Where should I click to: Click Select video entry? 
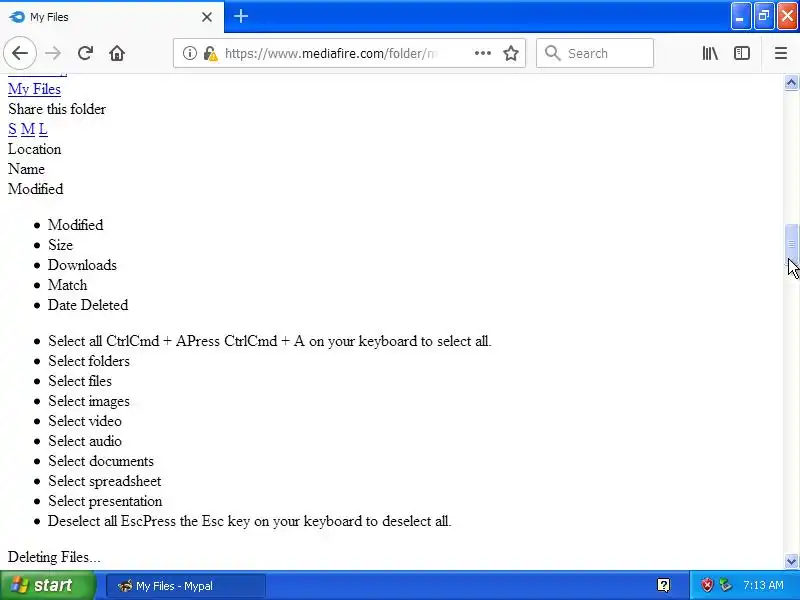pyautogui.click(x=85, y=421)
